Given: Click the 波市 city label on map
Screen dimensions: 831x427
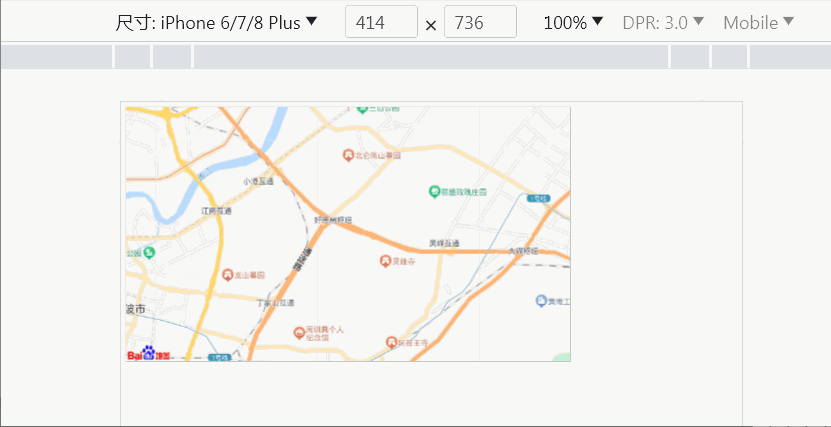Looking at the screenshot, I should pos(136,309).
